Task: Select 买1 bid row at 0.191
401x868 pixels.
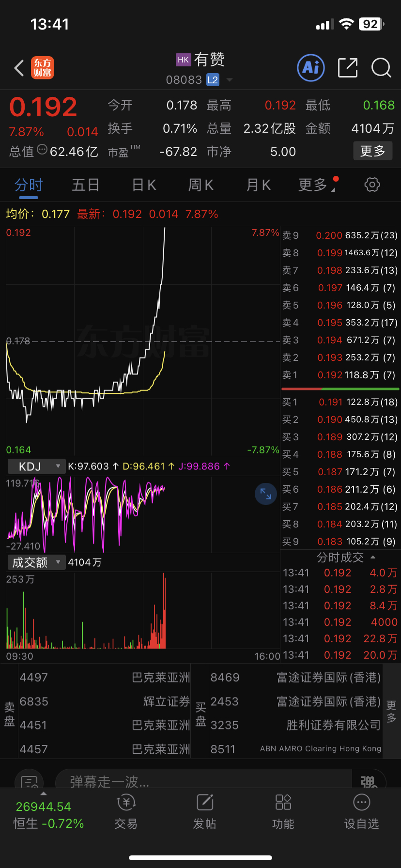Action: pyautogui.click(x=340, y=402)
